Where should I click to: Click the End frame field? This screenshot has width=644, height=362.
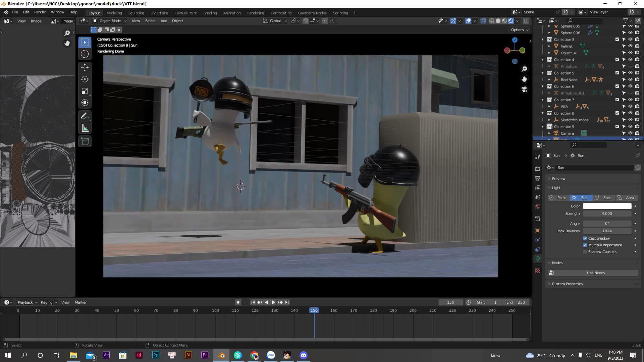tap(516, 302)
